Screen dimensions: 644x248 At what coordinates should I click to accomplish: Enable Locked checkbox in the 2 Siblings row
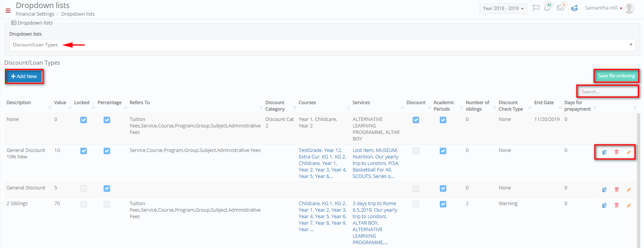click(83, 204)
